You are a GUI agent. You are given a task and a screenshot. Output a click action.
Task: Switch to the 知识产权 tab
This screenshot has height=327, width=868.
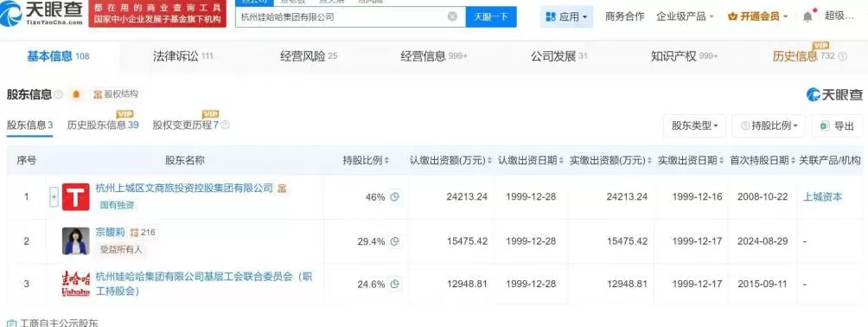[x=684, y=56]
